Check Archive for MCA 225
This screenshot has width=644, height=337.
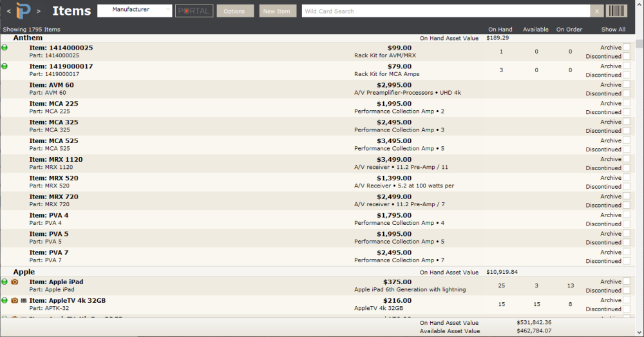[627, 103]
